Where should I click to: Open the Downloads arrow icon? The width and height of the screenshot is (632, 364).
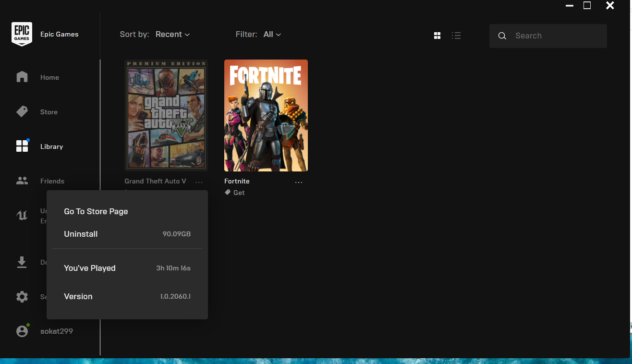point(22,262)
